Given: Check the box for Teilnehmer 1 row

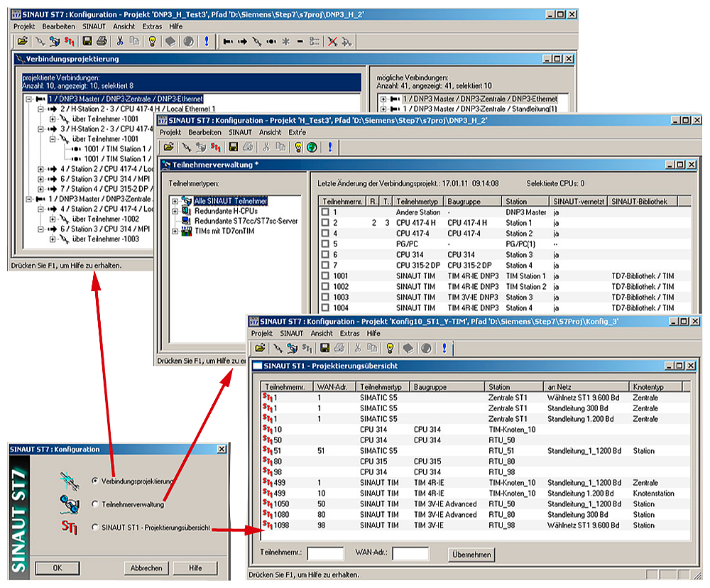Looking at the screenshot, I should [x=325, y=212].
